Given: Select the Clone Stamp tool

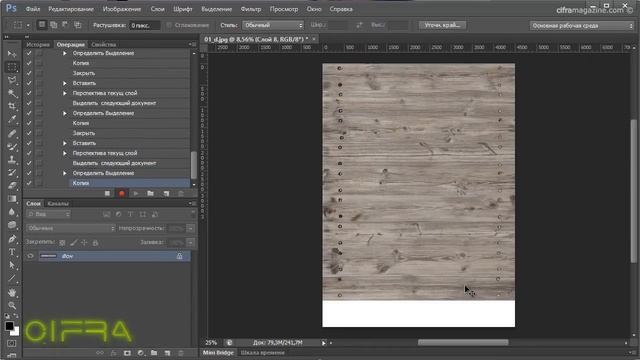Looking at the screenshot, I should 12,159.
